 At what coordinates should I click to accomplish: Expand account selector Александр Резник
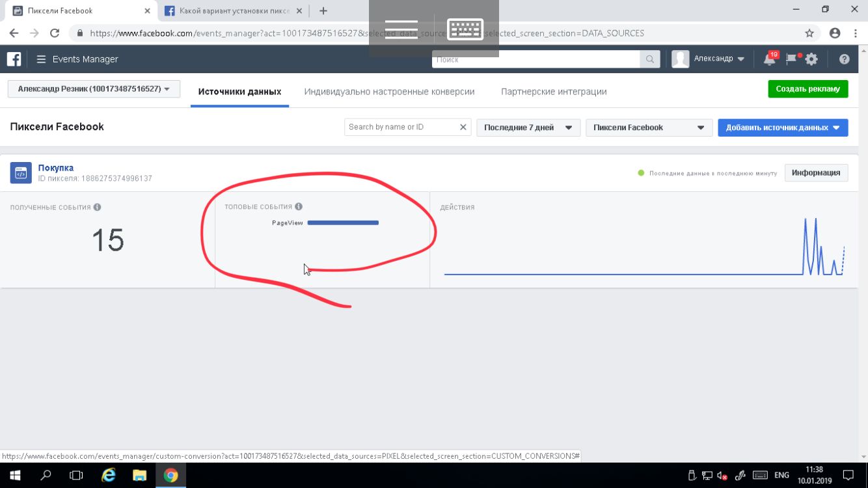pos(94,89)
